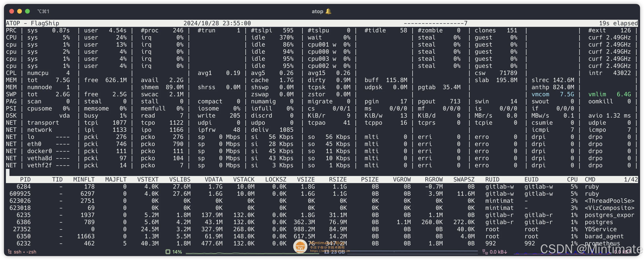
Task: Click the ⌥⌘1 session shortcut label
Action: click(x=43, y=11)
